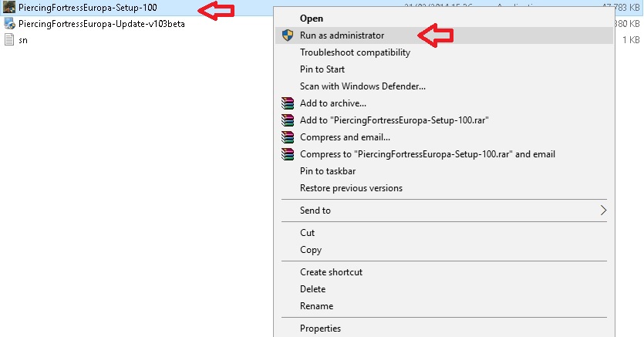Click the PiercingFortressEuropa-Update-v103beta installer icon

click(x=9, y=23)
